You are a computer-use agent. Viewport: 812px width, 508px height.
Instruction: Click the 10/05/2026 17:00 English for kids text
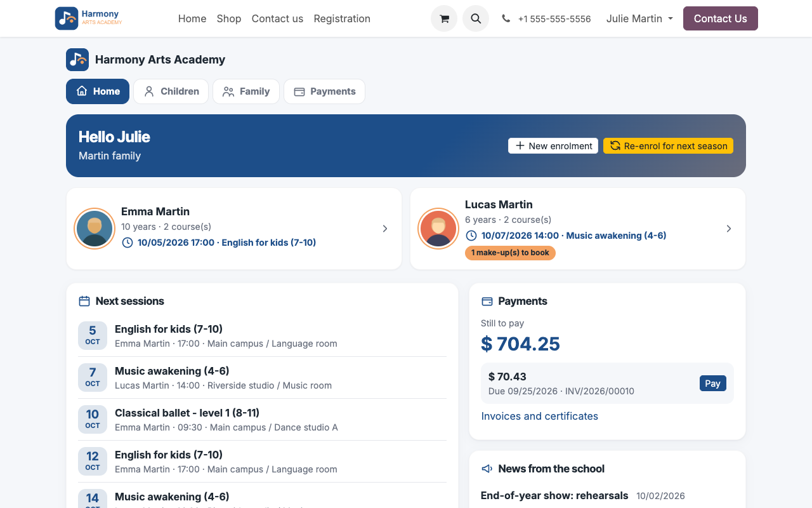click(x=226, y=243)
